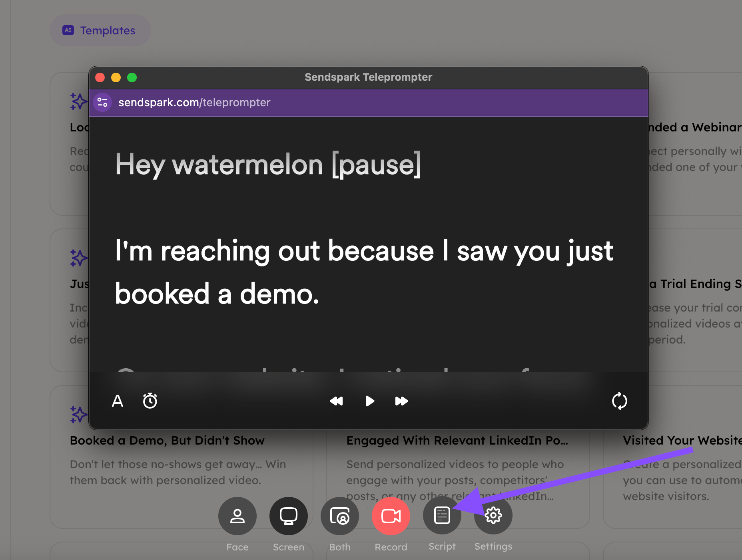The image size is (742, 560).
Task: Select Both face and screen mode
Action: pyautogui.click(x=340, y=516)
